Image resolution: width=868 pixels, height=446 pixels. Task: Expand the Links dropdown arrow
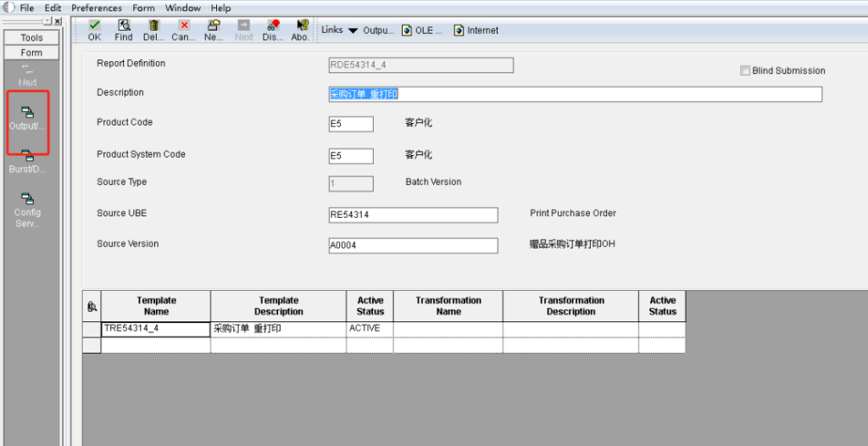pyautogui.click(x=353, y=31)
